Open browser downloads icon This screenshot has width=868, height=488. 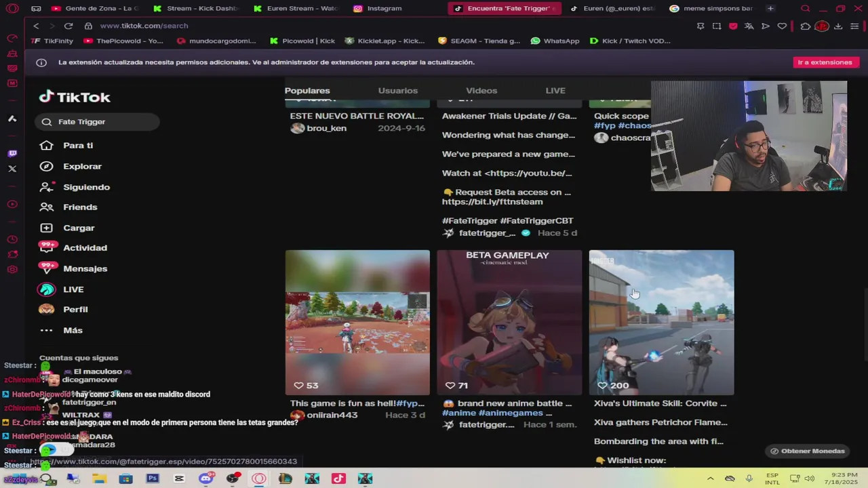[x=838, y=26]
